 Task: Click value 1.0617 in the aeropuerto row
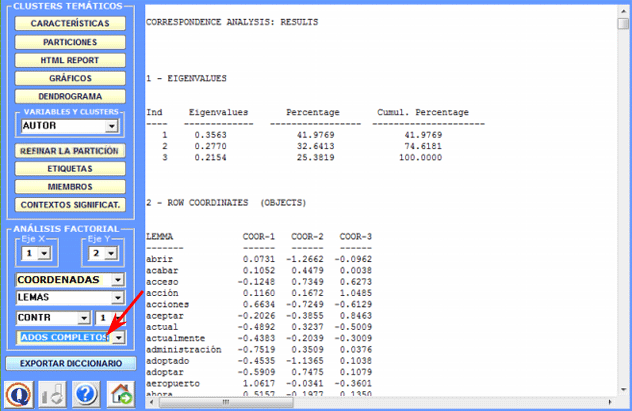pos(259,383)
